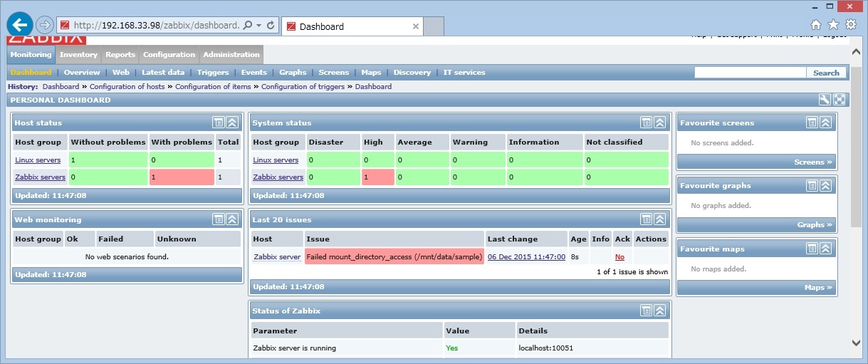Open Last 20 issues widget menu icon

pos(646,219)
